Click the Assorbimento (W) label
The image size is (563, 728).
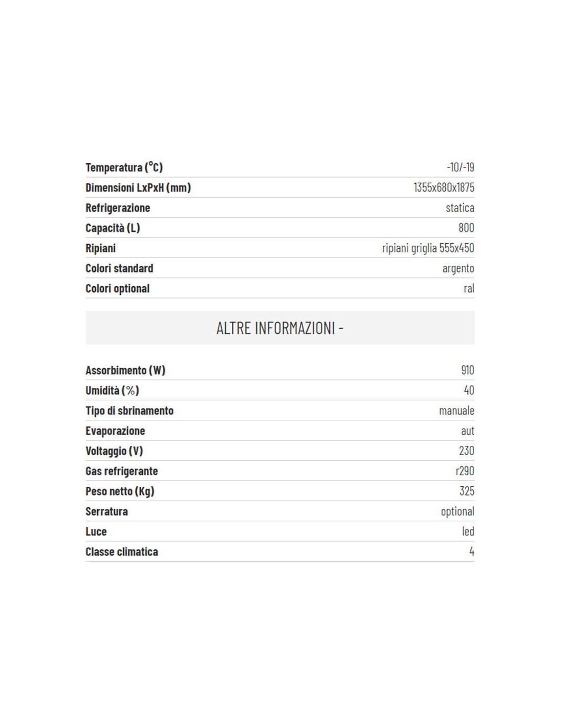point(125,370)
